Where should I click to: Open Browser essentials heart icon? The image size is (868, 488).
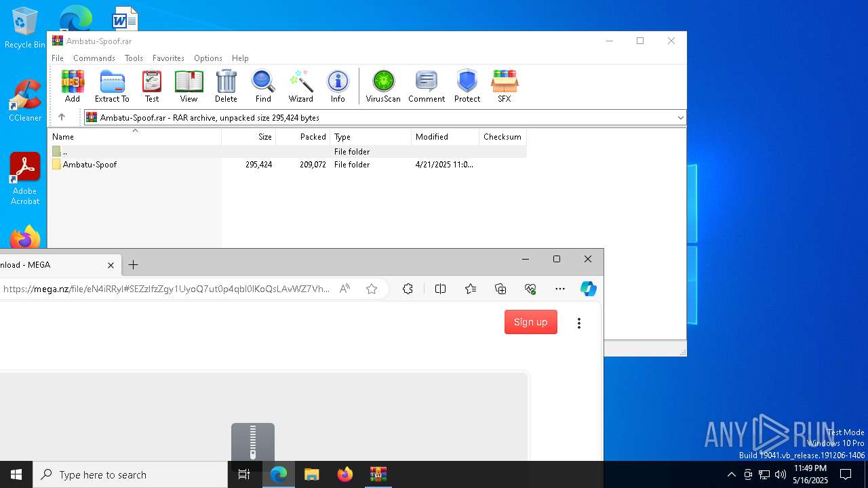[x=530, y=289]
